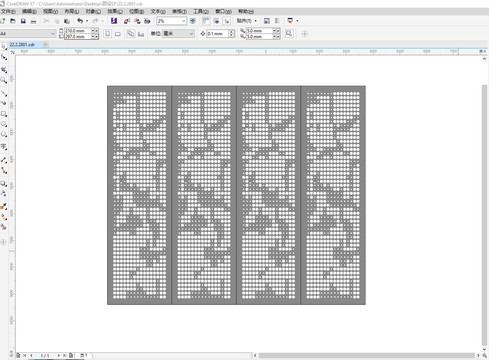The image size is (489, 360).
Task: Click the Save icon in the toolbar
Action: coord(23,21)
